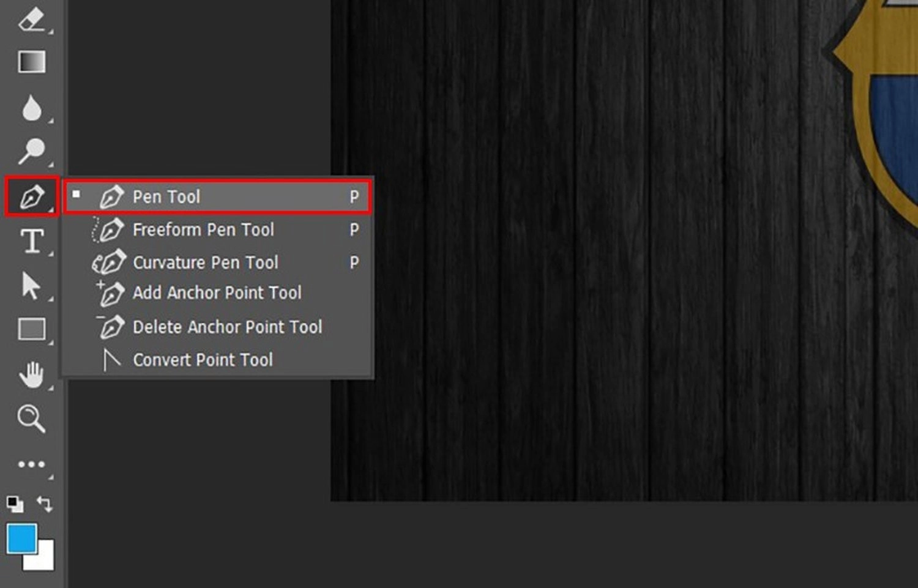Select the Blur tool droplet icon
The height and width of the screenshot is (588, 918).
(x=31, y=107)
